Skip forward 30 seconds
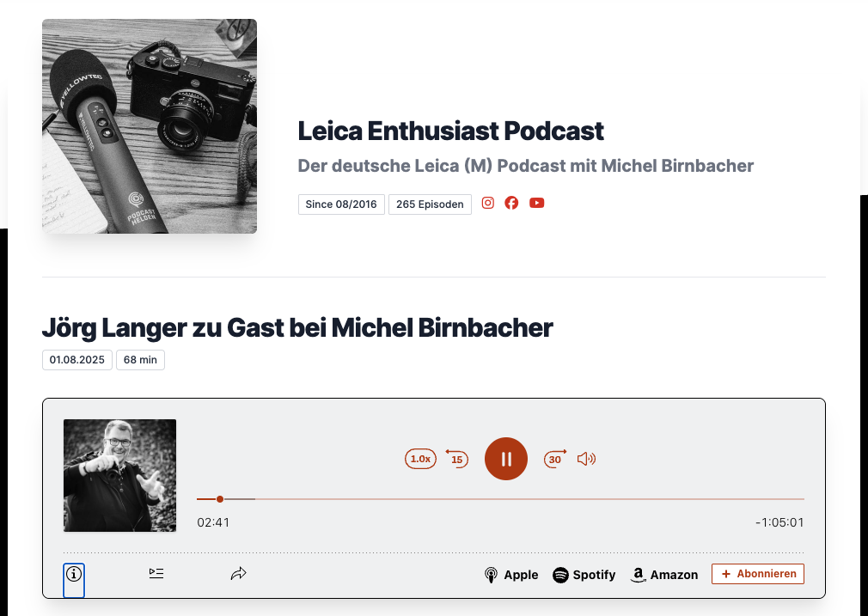 tap(555, 459)
